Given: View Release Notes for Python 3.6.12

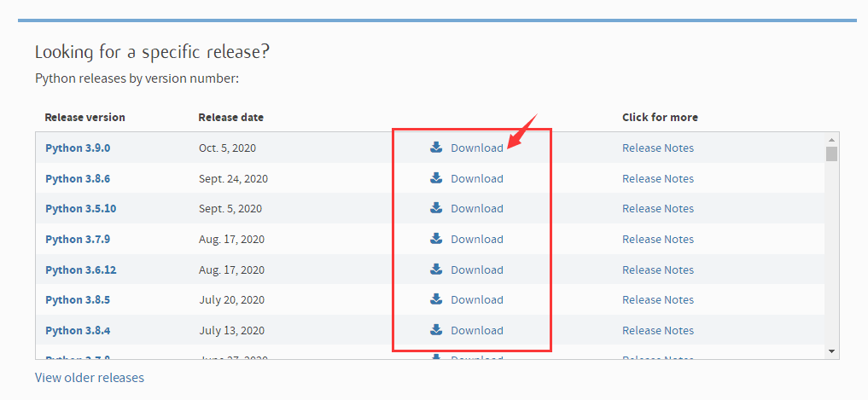Looking at the screenshot, I should [658, 270].
